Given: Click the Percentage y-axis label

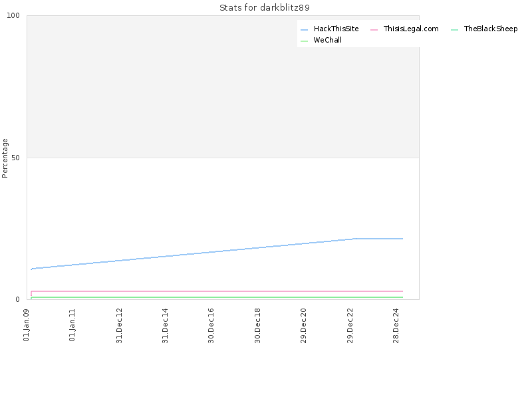Looking at the screenshot, I should (x=5, y=158).
